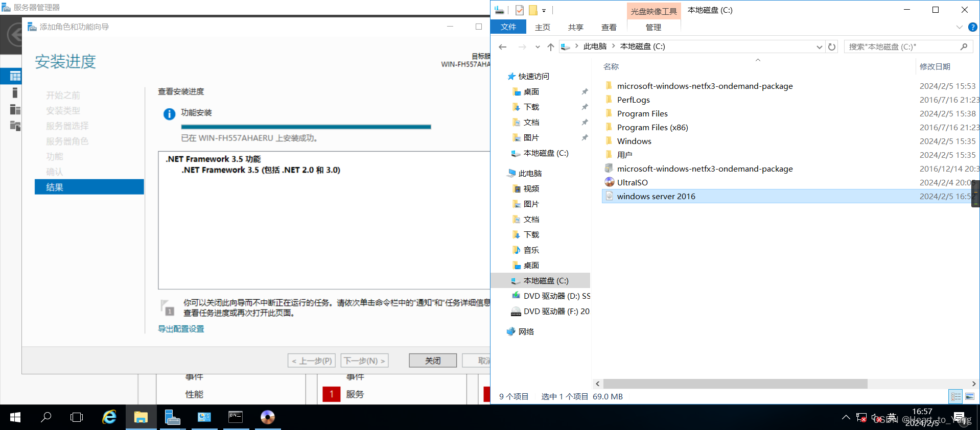This screenshot has width=980, height=430.
Task: Select 光盘映像工具 contextual tab
Action: [x=654, y=11]
